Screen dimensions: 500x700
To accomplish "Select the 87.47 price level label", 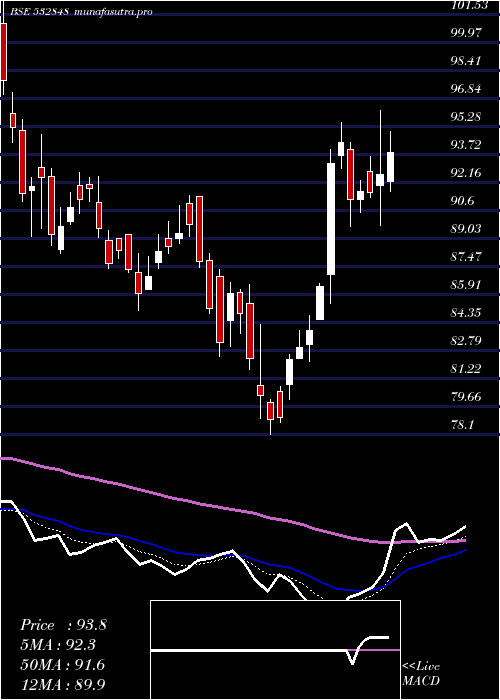I will pos(467,257).
